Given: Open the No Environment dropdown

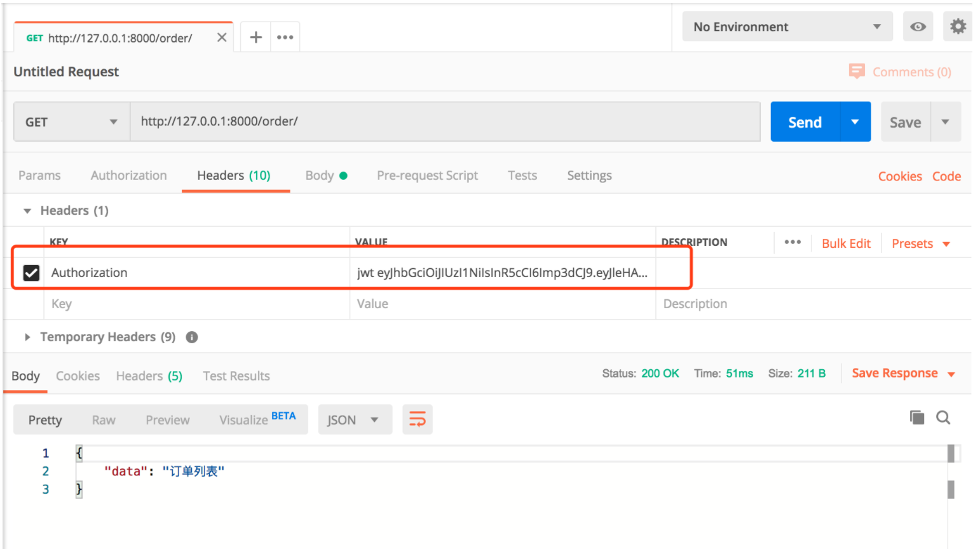Looking at the screenshot, I should 787,27.
